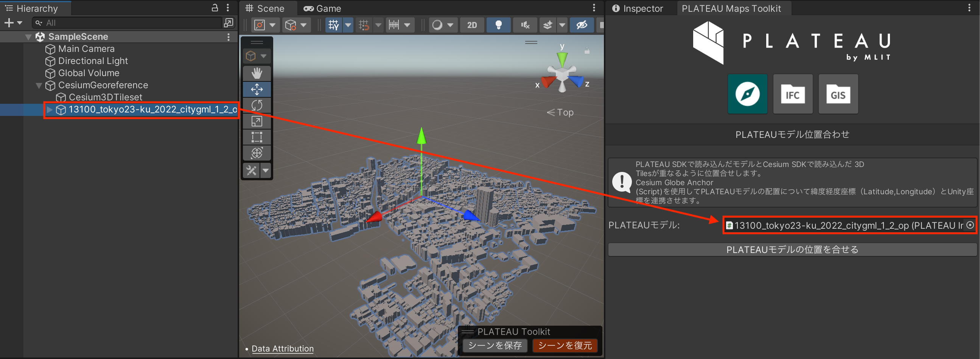980x359 pixels.
Task: Toggle hidden objects visibility eye
Action: (x=582, y=25)
